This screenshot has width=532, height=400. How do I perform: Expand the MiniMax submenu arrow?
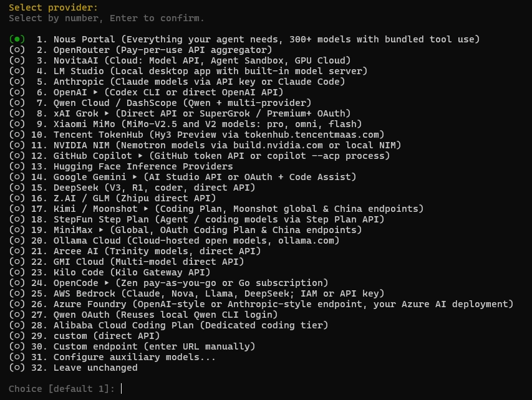tap(101, 230)
